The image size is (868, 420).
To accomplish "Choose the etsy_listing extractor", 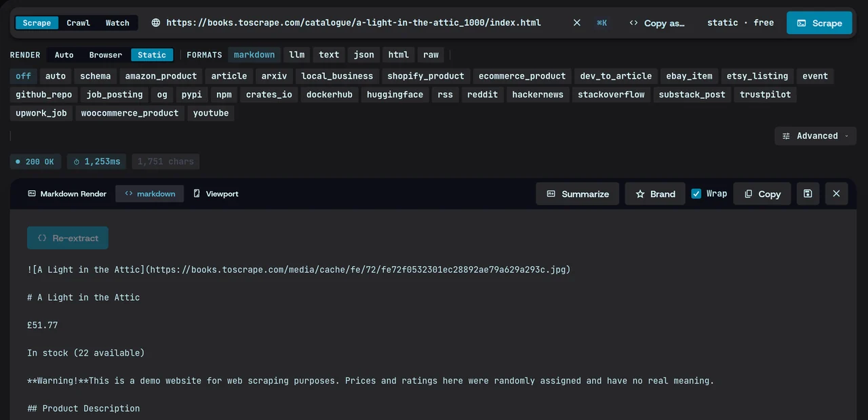I will coord(757,76).
